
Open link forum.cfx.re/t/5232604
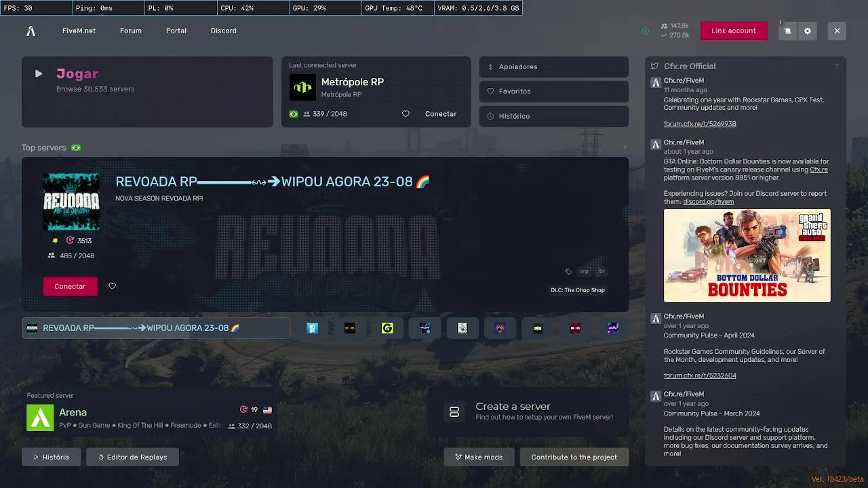point(700,375)
